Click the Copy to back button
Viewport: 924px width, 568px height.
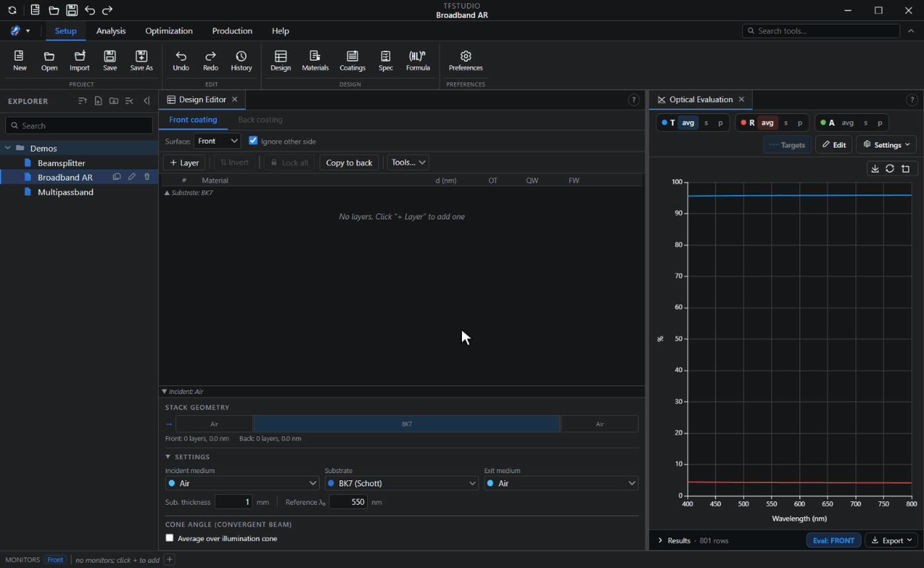tap(349, 162)
